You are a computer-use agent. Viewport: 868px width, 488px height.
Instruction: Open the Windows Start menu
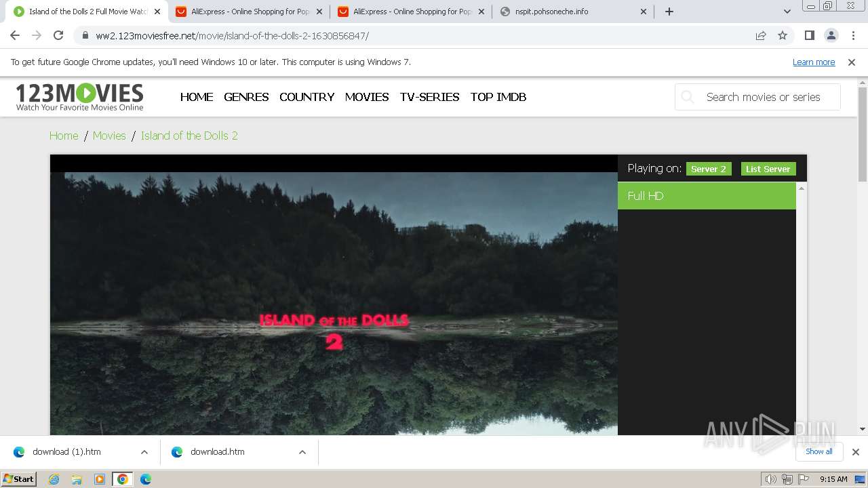pyautogui.click(x=18, y=479)
